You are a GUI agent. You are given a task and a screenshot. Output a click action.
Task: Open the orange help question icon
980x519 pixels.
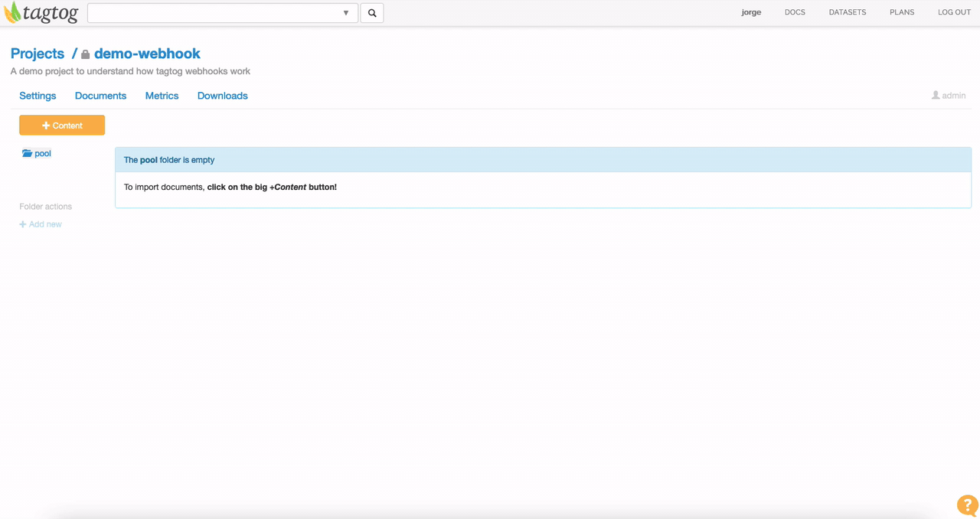click(x=968, y=505)
